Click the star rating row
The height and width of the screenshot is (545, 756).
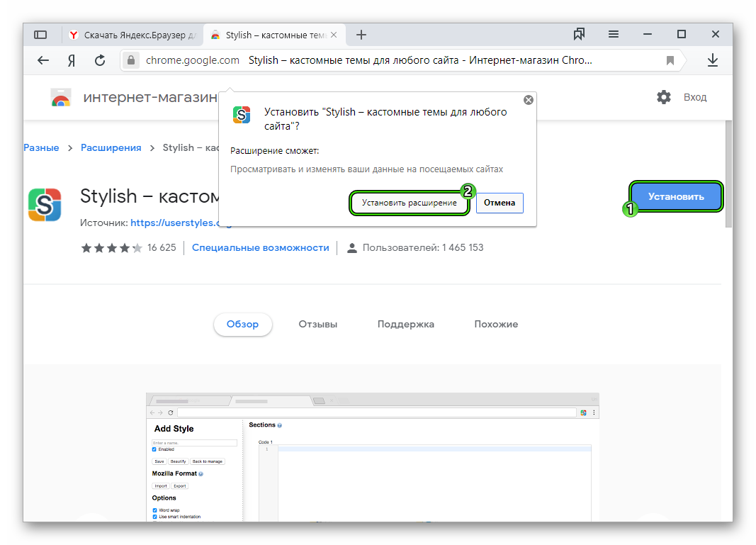coord(112,248)
